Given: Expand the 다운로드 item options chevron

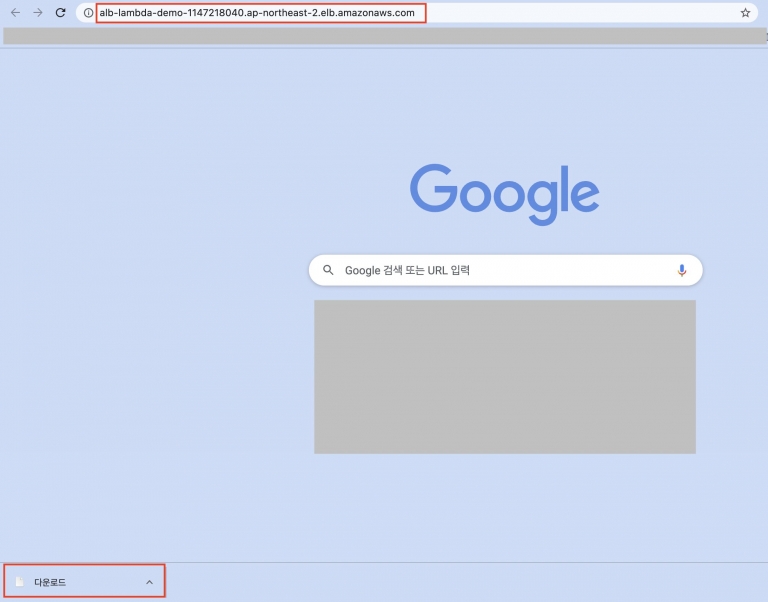Looking at the screenshot, I should (149, 582).
